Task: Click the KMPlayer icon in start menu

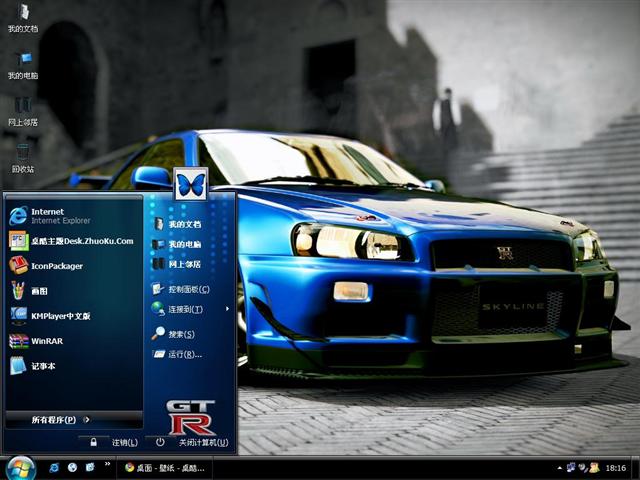Action: [19, 316]
